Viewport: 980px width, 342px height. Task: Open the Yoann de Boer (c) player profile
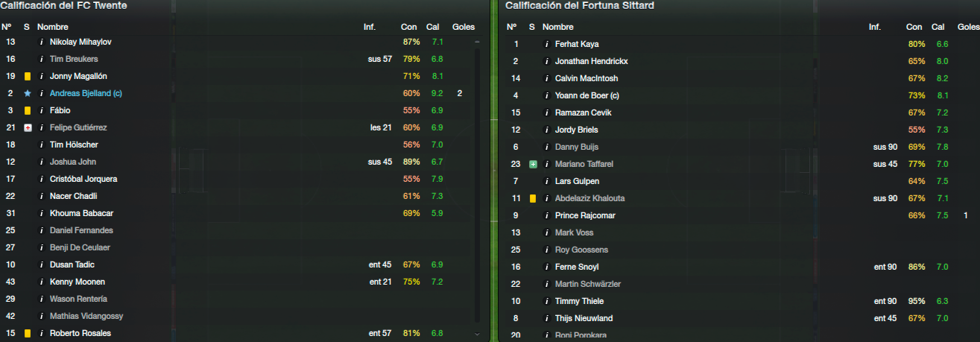[x=587, y=95]
